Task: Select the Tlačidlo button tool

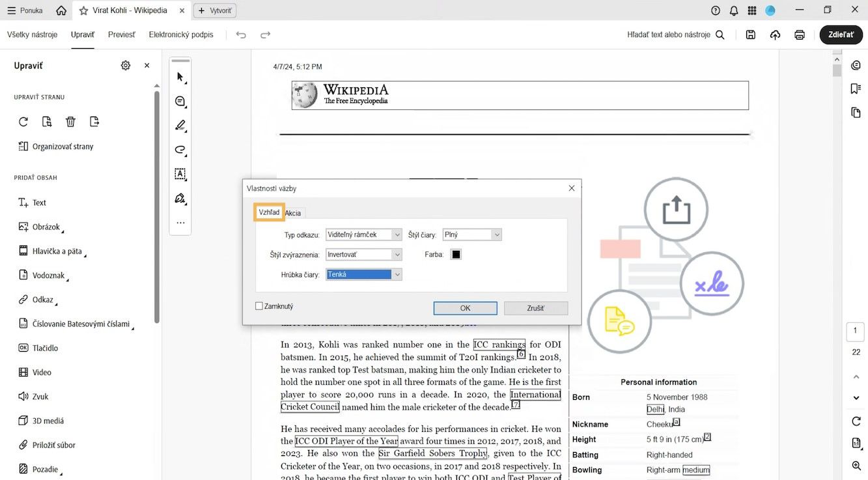Action: click(x=38, y=348)
